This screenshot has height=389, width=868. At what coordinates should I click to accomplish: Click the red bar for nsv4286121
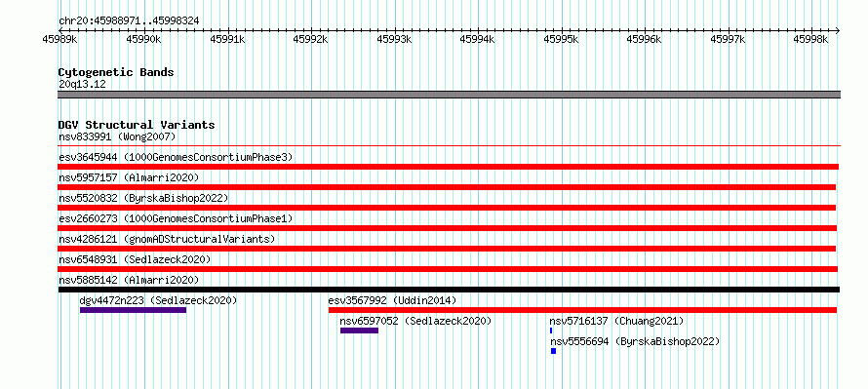pos(447,249)
